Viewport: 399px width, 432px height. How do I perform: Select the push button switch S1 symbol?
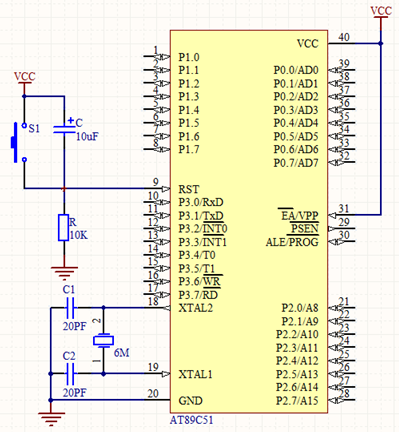coord(18,143)
